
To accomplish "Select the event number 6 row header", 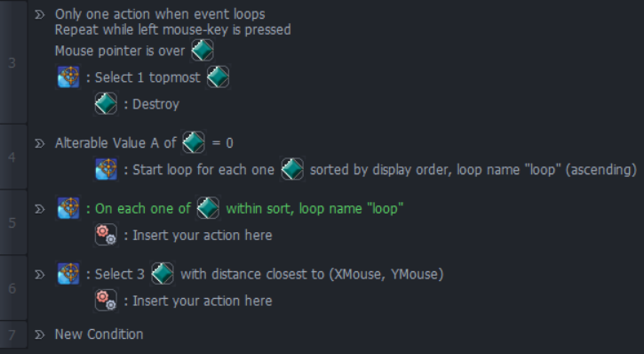I will [13, 288].
